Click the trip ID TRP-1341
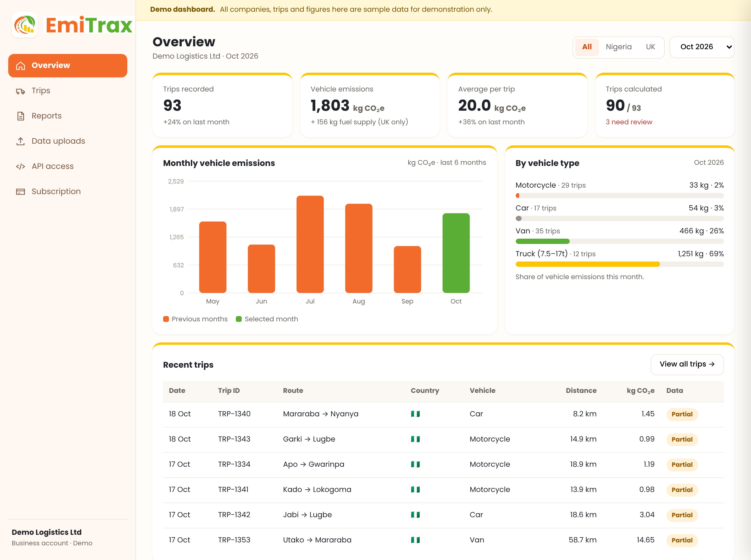 point(233,490)
